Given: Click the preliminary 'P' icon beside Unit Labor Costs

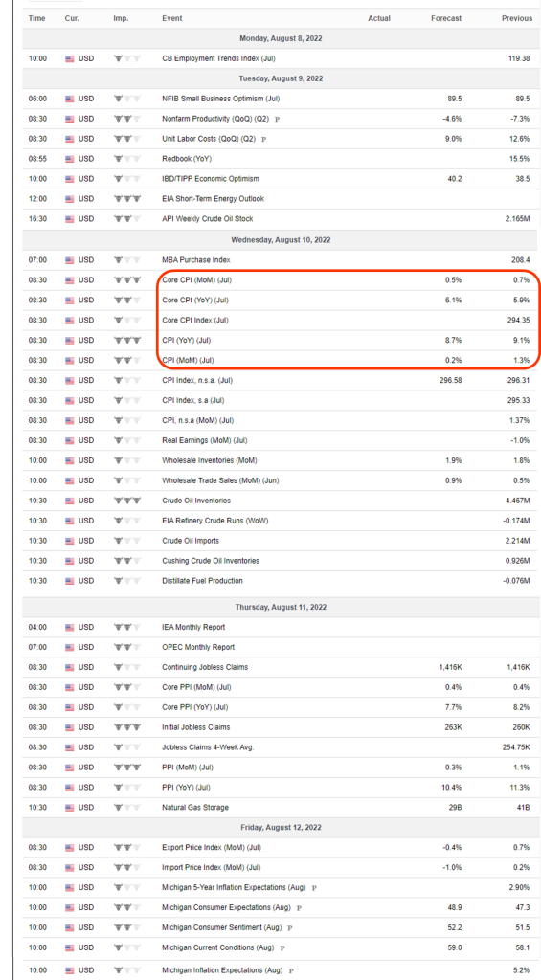Looking at the screenshot, I should coord(263,139).
